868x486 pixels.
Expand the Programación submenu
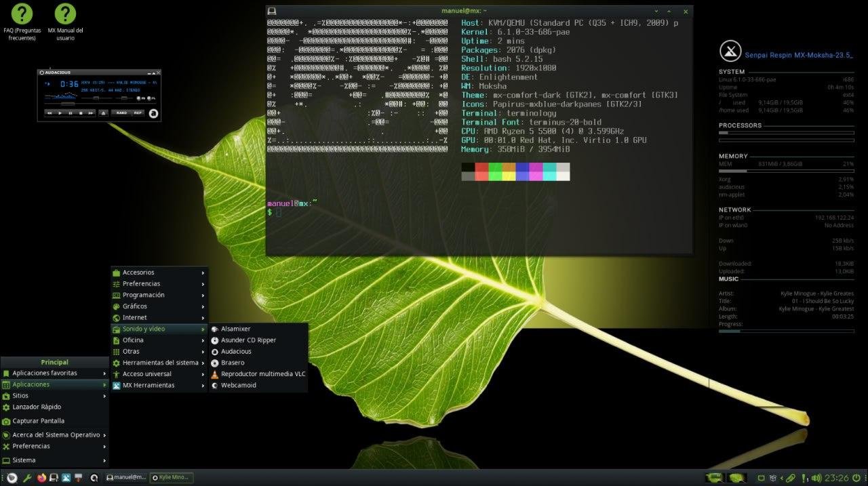(x=159, y=295)
